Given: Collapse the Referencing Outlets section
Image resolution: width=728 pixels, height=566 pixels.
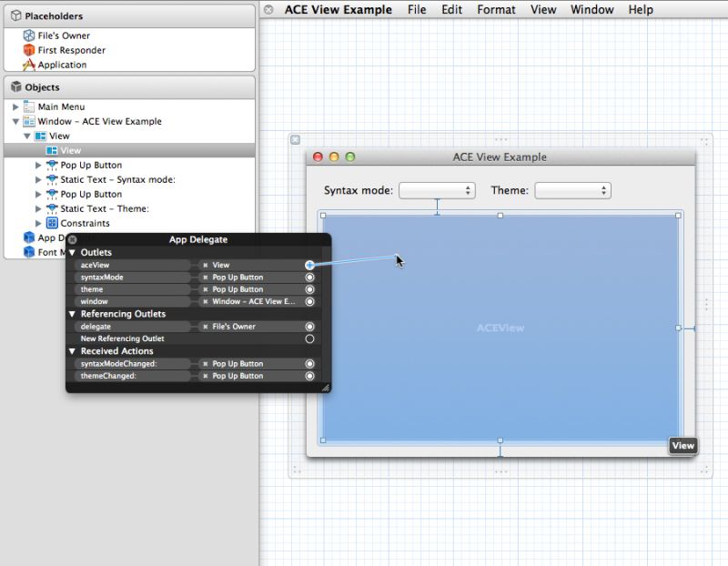Looking at the screenshot, I should pyautogui.click(x=72, y=314).
